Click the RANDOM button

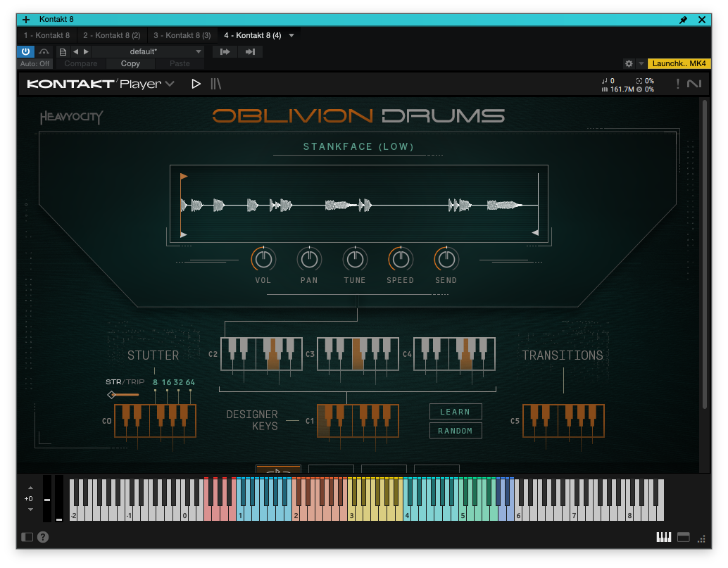click(456, 431)
